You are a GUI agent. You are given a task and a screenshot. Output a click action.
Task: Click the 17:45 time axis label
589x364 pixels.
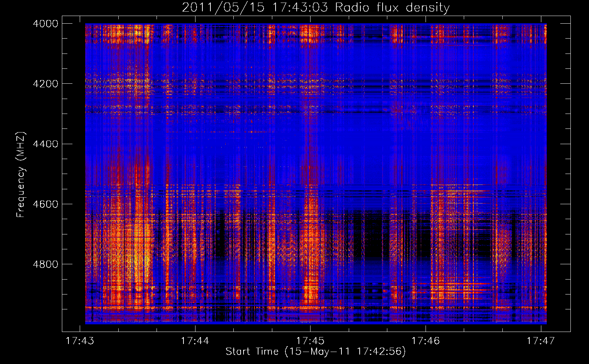pos(310,341)
